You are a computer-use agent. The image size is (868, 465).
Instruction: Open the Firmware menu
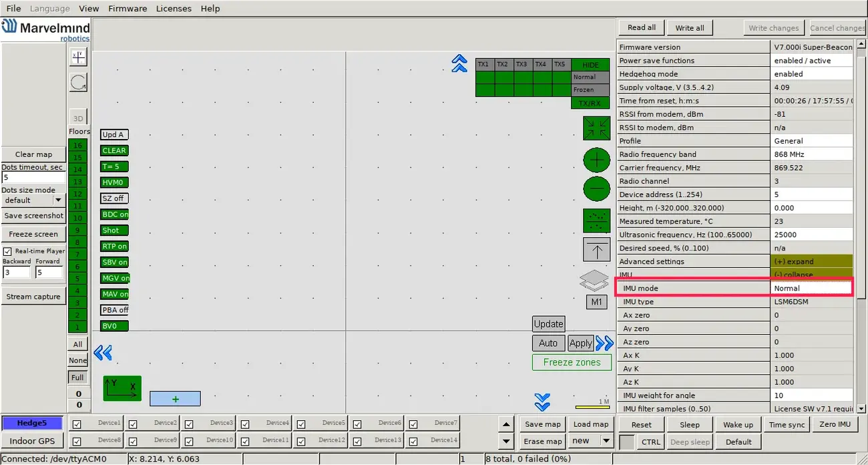coord(128,9)
